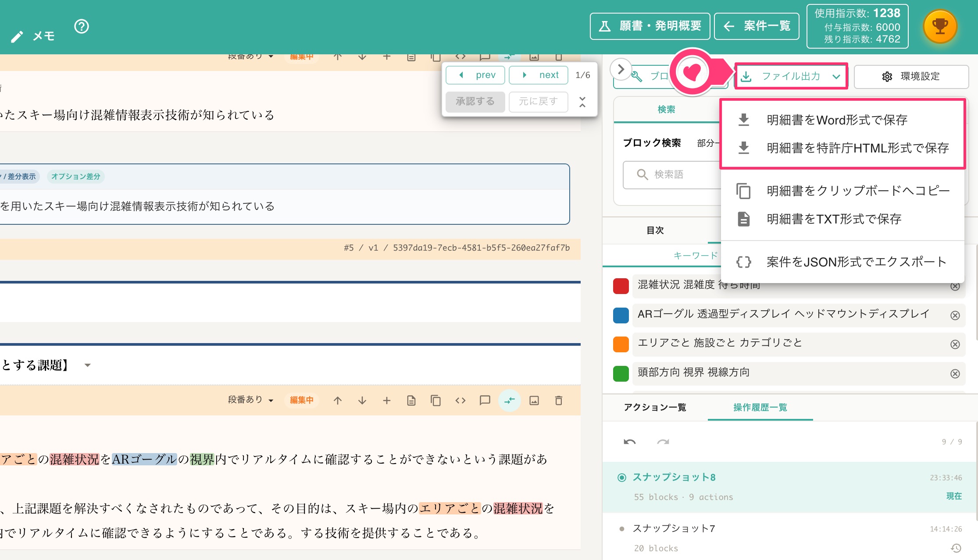Open lower comment bubble icon

[x=485, y=401]
